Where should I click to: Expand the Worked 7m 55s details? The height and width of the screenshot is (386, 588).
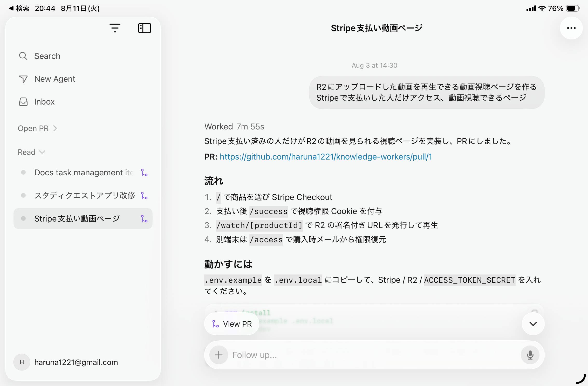234,127
